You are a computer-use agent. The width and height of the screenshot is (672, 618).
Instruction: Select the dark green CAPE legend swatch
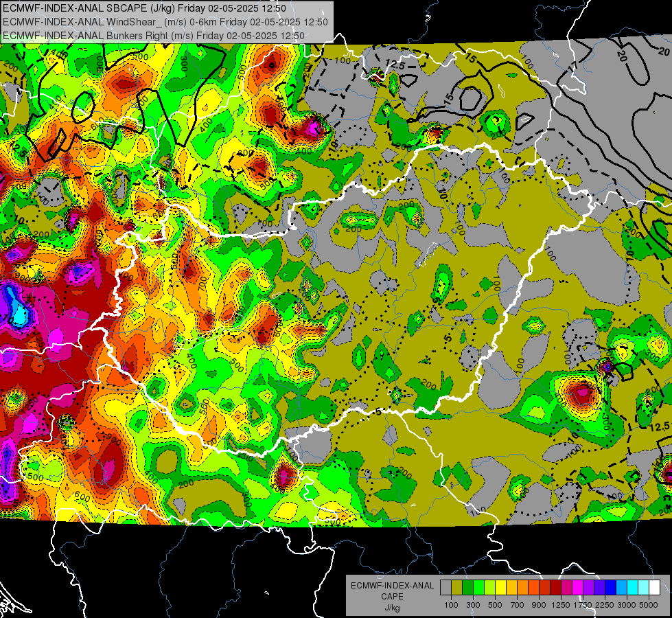(467, 587)
